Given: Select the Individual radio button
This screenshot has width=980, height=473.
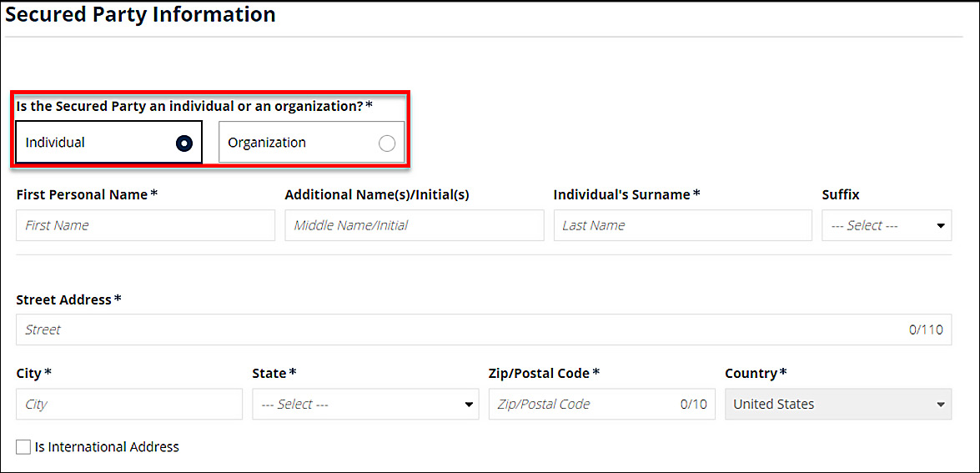Looking at the screenshot, I should pyautogui.click(x=184, y=143).
